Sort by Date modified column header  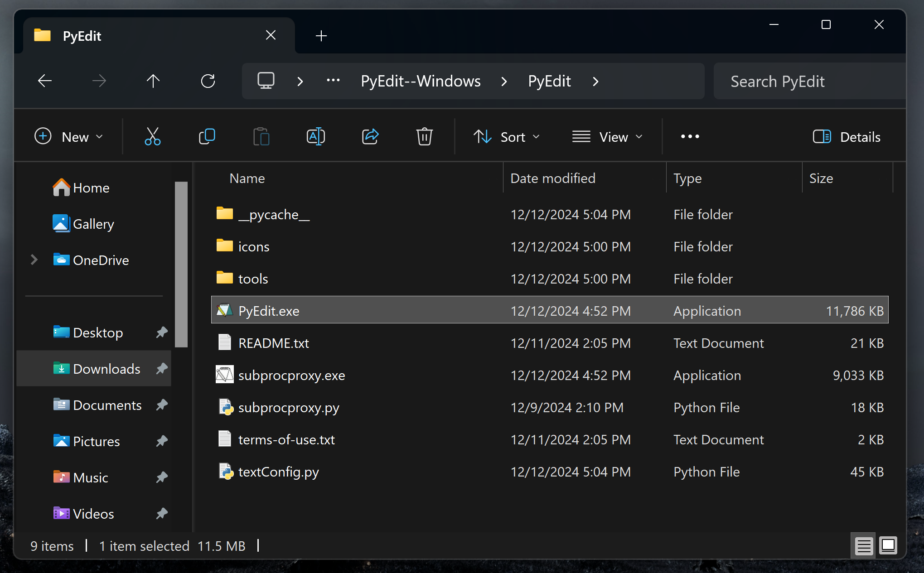pyautogui.click(x=585, y=178)
